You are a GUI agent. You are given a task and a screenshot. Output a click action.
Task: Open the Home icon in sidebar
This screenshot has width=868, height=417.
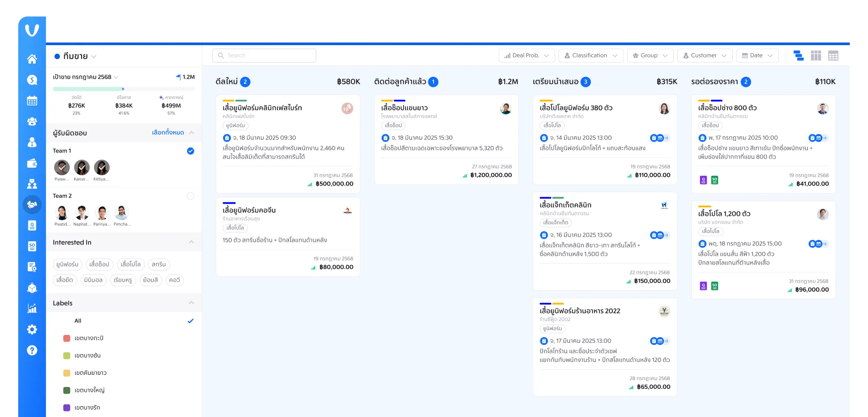32,59
